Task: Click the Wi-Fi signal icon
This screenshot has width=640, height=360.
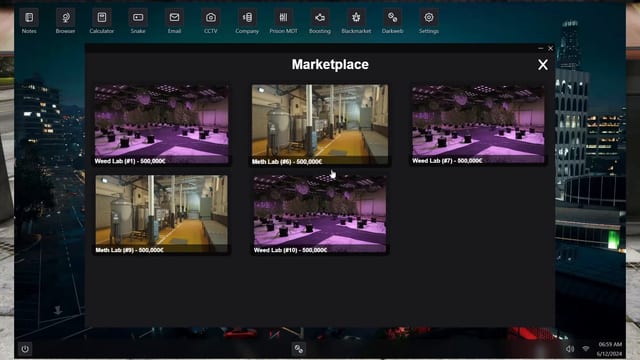Action: coord(586,349)
